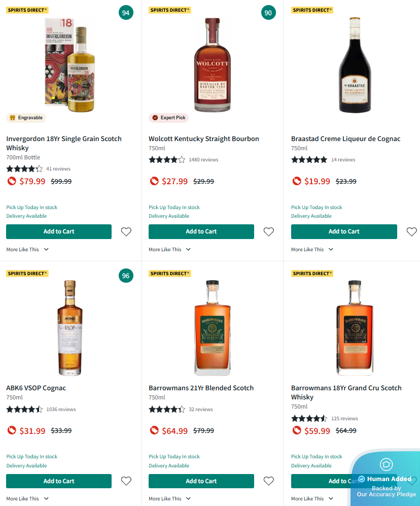
Task: Add Wolcott Kentucky Straight Bourbon to cart
Action: [x=201, y=231]
